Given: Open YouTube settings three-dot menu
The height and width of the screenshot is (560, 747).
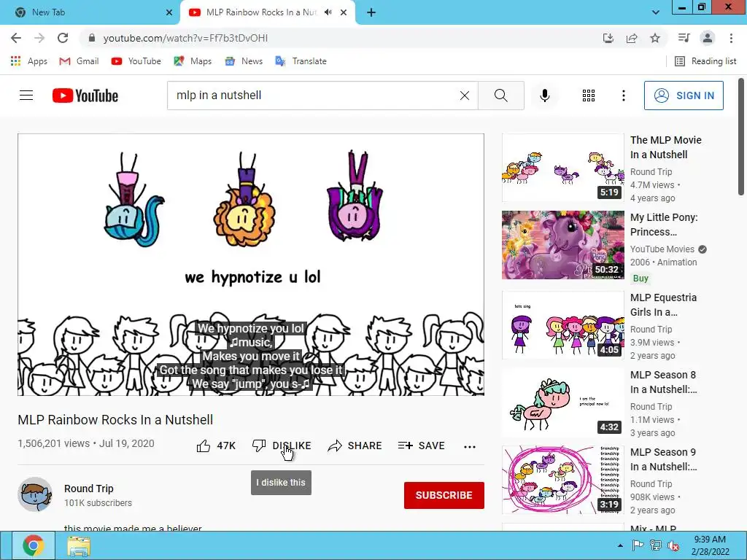Looking at the screenshot, I should pos(623,96).
